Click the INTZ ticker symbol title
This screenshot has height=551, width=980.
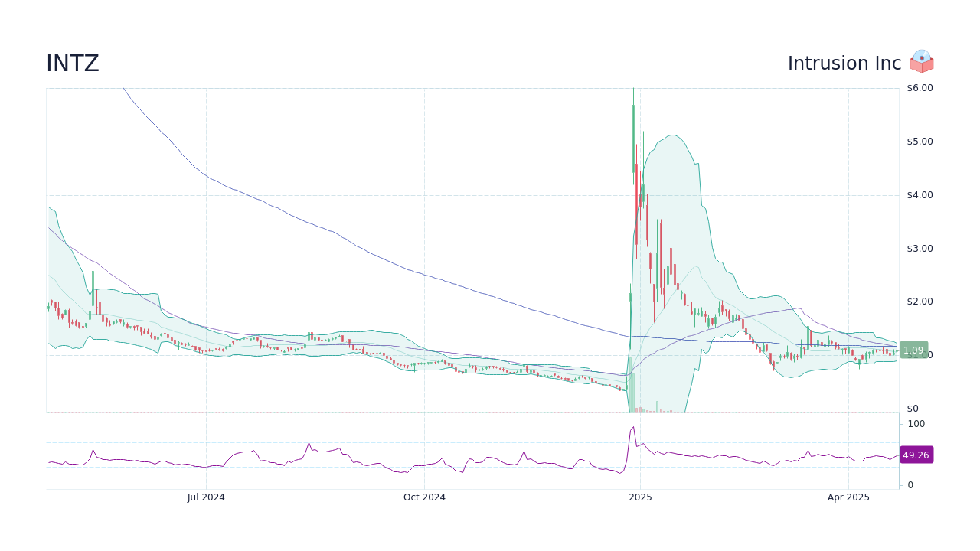73,64
